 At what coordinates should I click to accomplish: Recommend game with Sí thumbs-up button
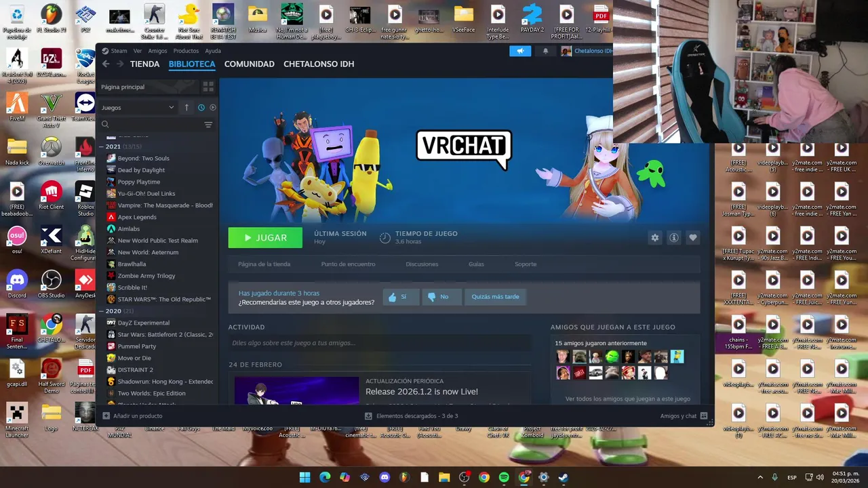tap(401, 297)
